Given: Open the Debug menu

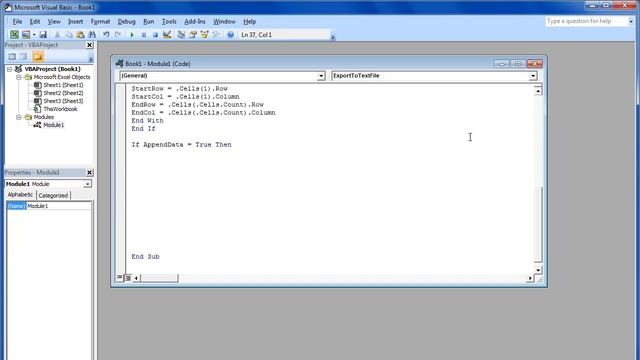Looking at the screenshot, I should [x=127, y=22].
